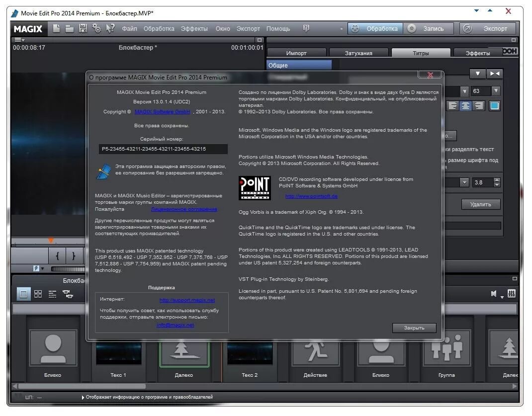Image resolution: width=532 pixels, height=416 pixels.
Task: Click the lightning bolt performance icon
Action: pos(36,268)
